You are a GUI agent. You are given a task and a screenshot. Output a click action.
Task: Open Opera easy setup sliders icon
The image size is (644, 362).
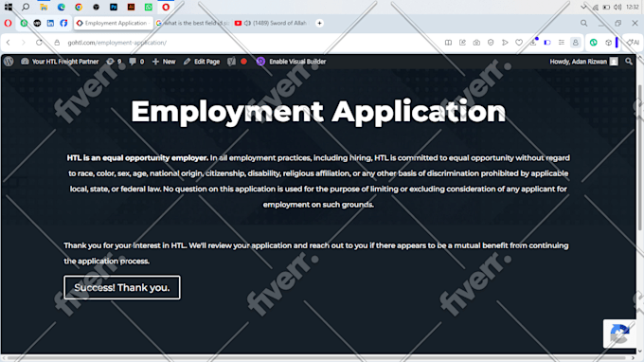[x=562, y=43]
